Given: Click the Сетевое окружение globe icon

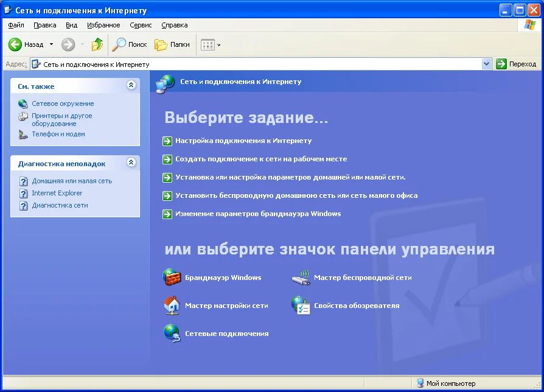Looking at the screenshot, I should 23,103.
